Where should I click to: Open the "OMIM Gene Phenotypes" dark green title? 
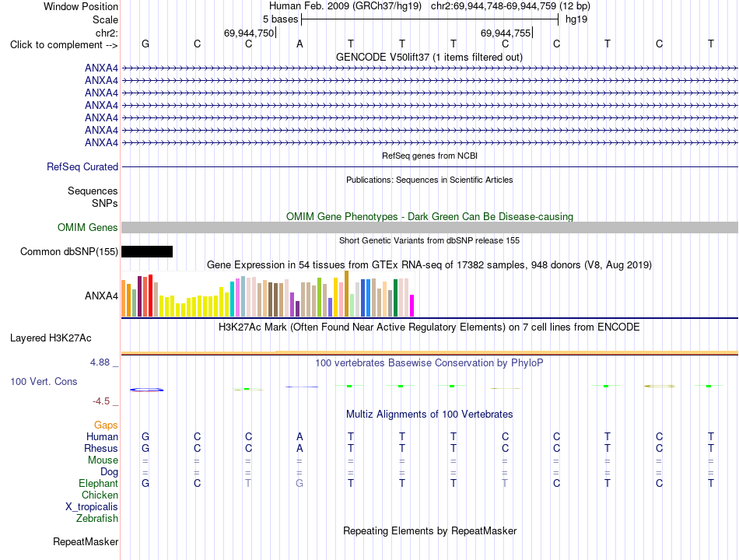click(429, 216)
